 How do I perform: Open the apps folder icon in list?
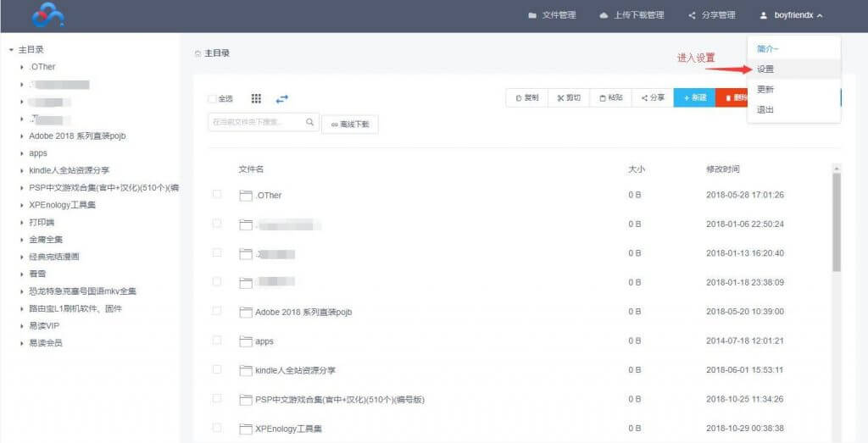[x=246, y=341]
